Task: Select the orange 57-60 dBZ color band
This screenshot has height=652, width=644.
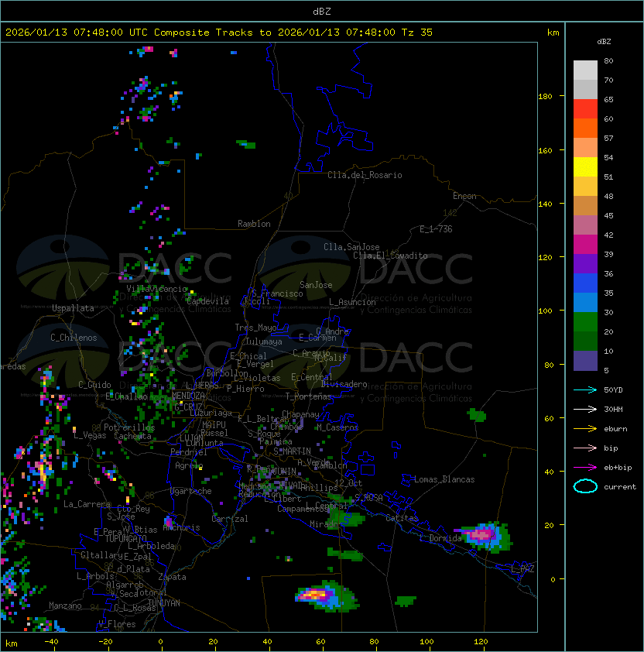Action: coord(585,129)
